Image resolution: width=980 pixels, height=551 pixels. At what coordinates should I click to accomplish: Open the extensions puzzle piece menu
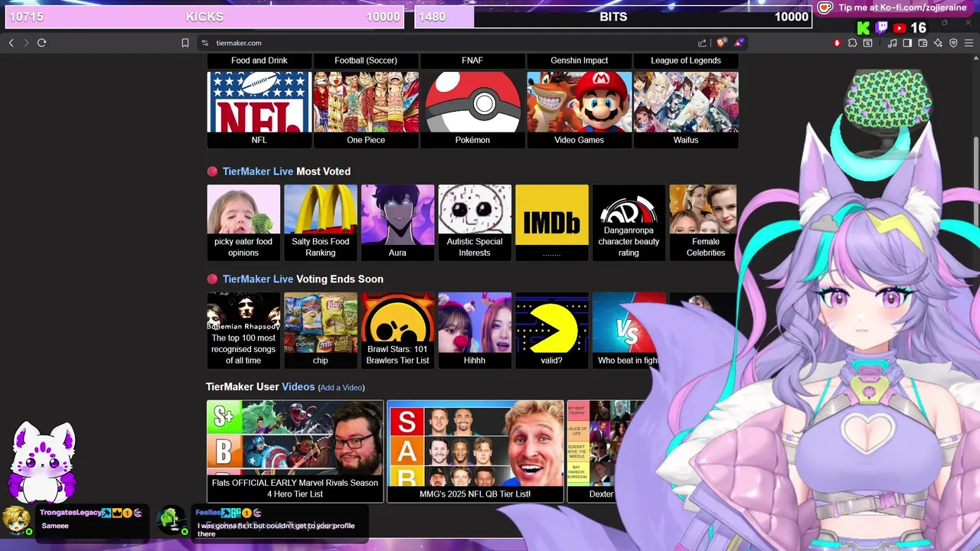[852, 43]
